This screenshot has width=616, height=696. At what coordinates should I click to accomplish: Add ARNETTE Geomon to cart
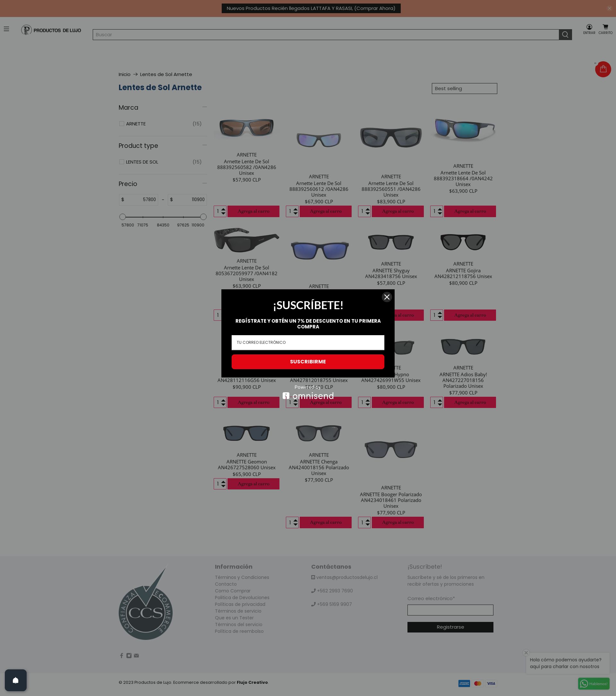(253, 484)
